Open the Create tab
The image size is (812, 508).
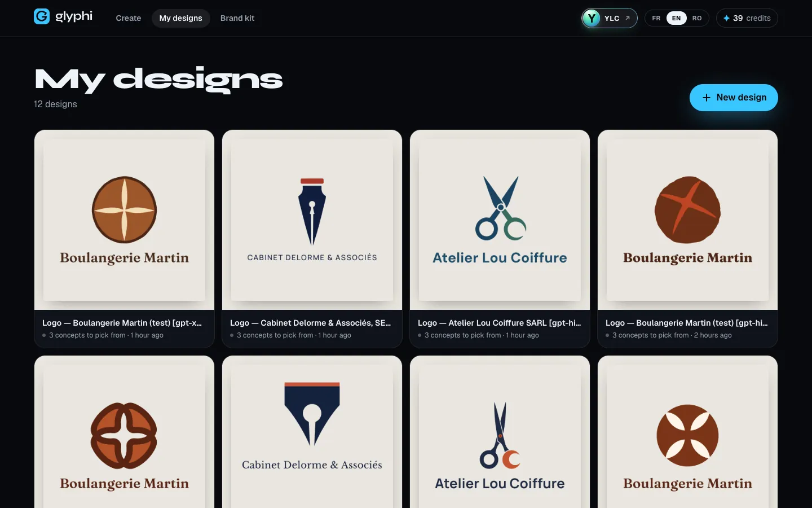pos(129,18)
